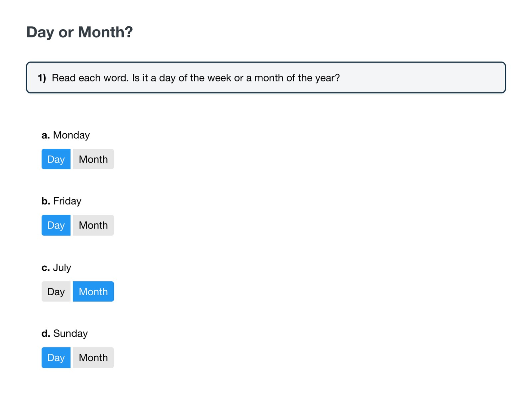Click the bold 'c.' item marker

coord(46,268)
